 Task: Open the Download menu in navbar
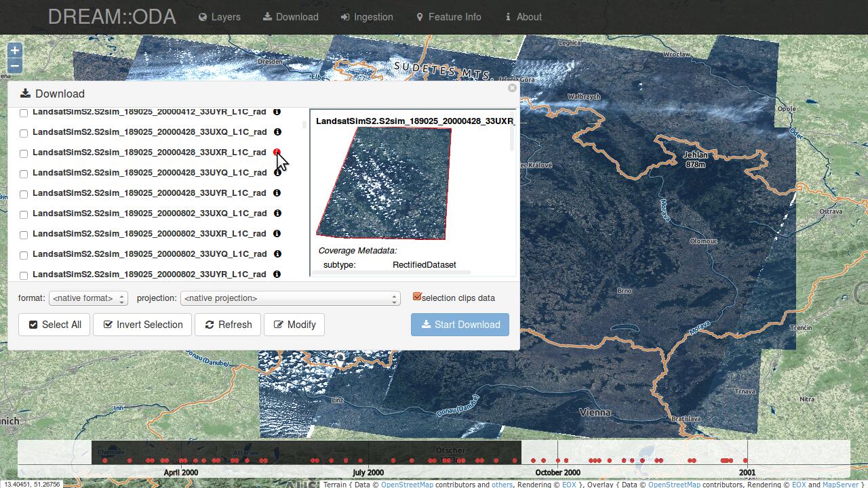[x=291, y=17]
